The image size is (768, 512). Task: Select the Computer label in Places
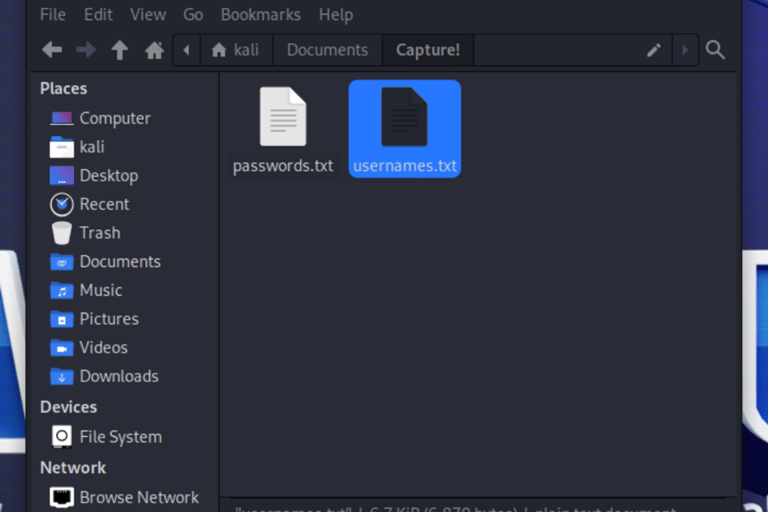click(x=115, y=119)
